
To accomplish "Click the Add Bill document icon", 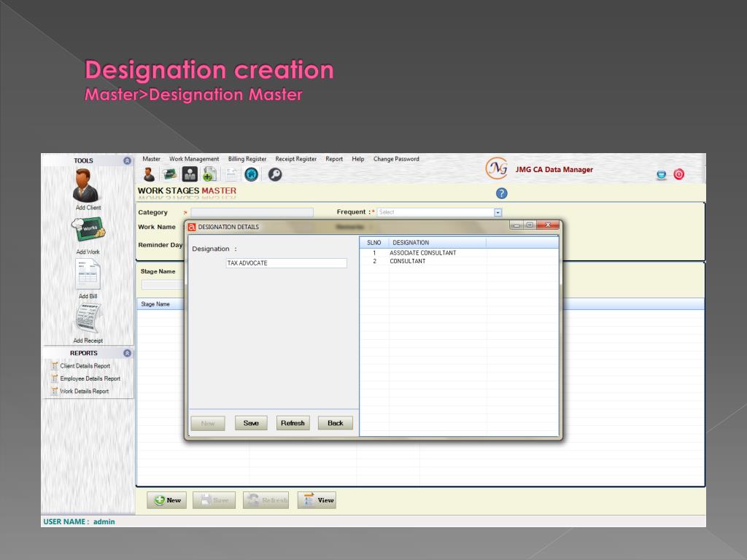I will (88, 274).
